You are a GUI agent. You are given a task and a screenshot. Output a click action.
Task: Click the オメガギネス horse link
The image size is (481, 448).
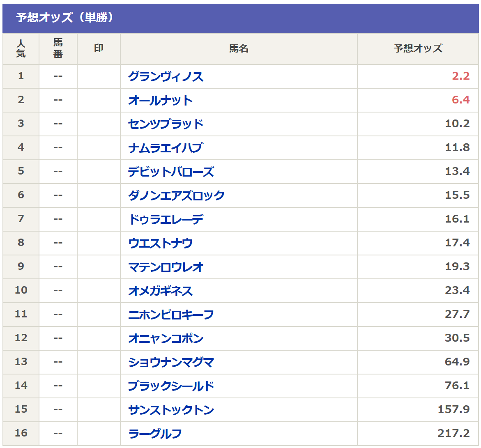160,291
